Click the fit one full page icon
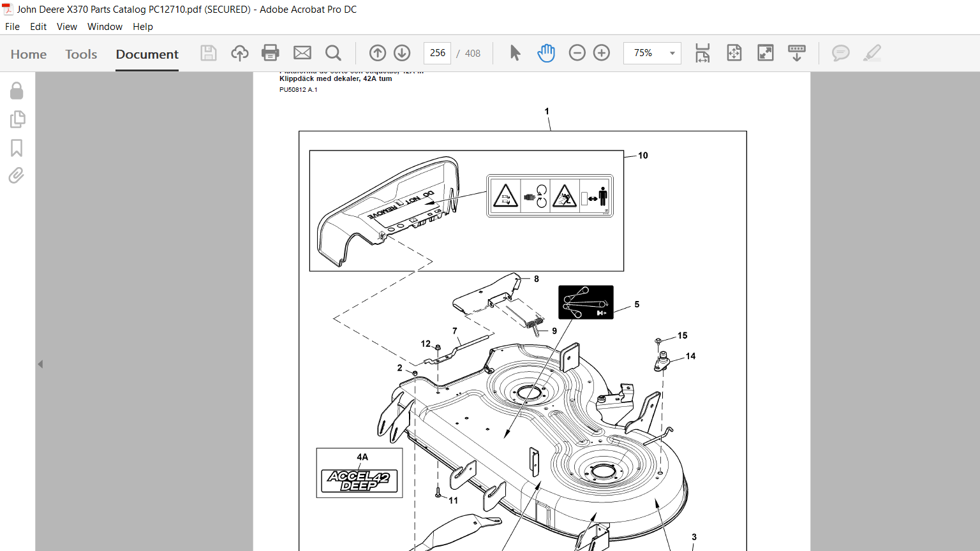Screen dimensions: 980x551 pyautogui.click(x=734, y=53)
